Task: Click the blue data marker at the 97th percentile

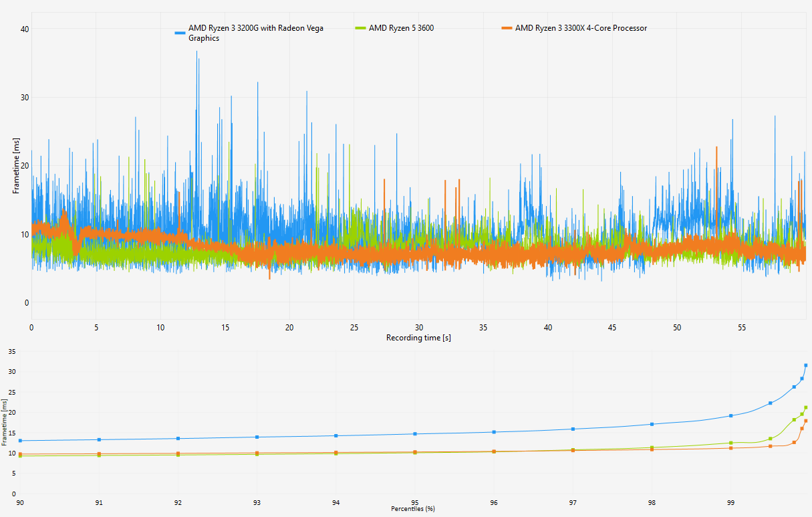Action: click(573, 429)
